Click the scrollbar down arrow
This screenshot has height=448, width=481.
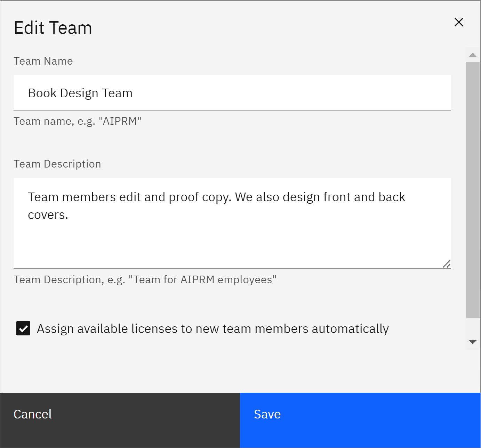point(472,342)
